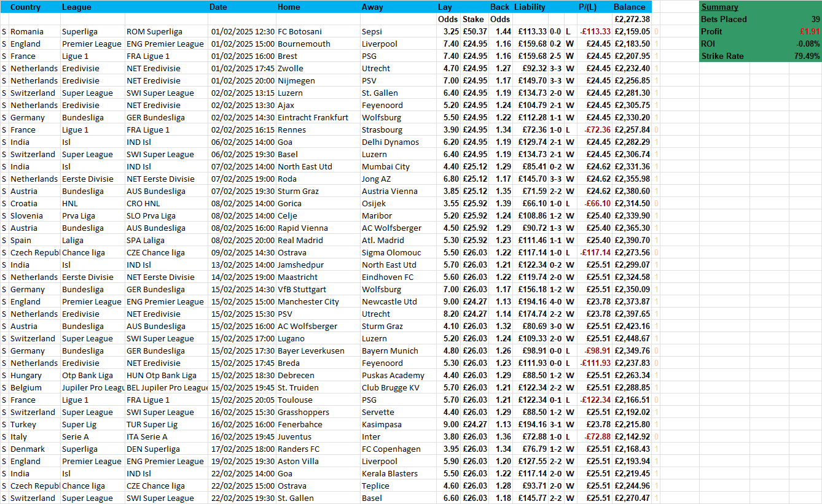Select the Austria Vienna away cell
This screenshot has width=822, height=504.
[x=398, y=191]
